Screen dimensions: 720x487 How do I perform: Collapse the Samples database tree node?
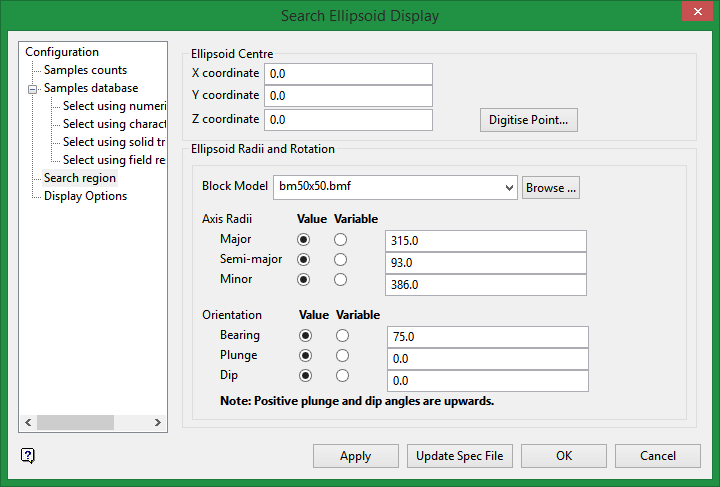pos(32,89)
